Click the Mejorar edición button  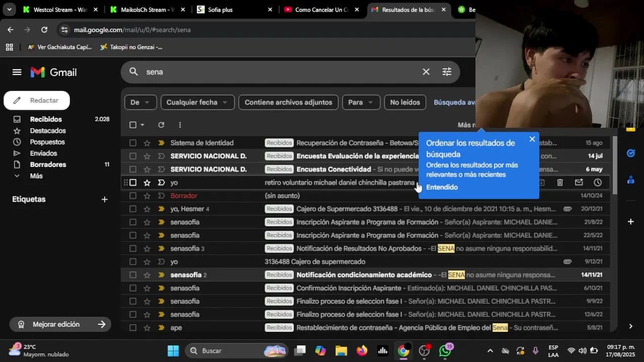[61, 325]
